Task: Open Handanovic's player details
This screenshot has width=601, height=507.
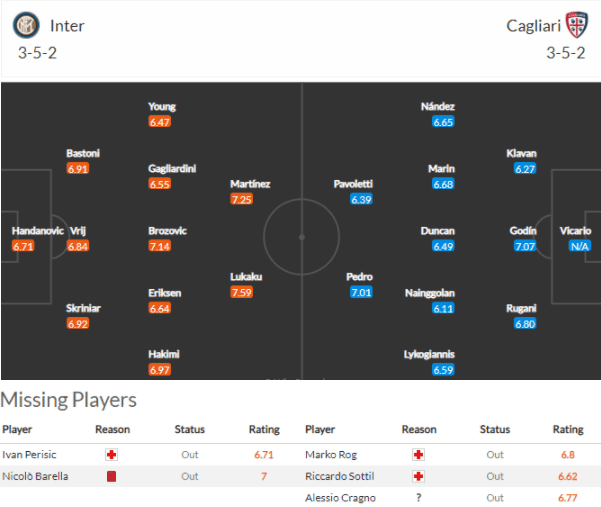Action: click(x=37, y=231)
